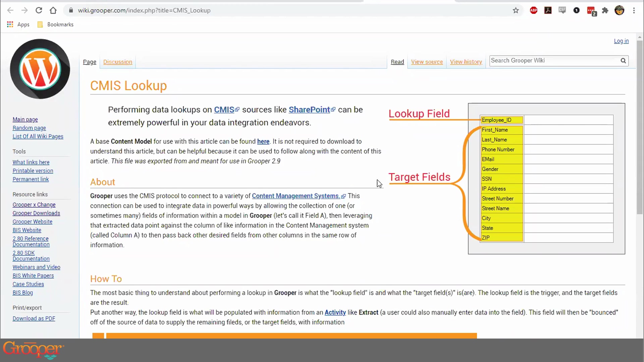Select the View source tab
Viewport: 644px width, 362px height.
[427, 62]
